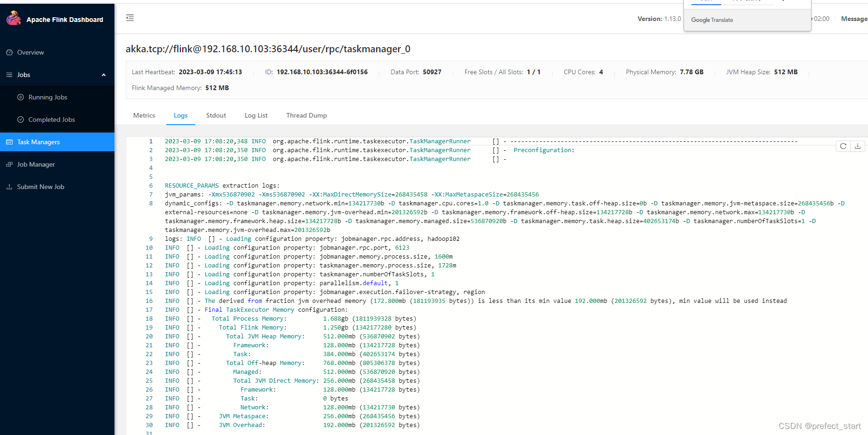Expand the Jobs menu item

(57, 75)
